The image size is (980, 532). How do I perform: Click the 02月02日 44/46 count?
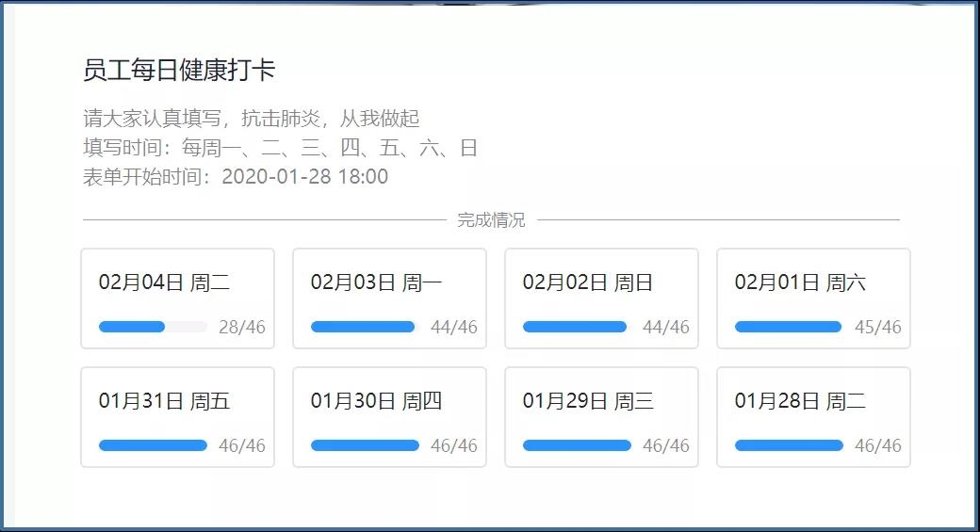coord(665,328)
